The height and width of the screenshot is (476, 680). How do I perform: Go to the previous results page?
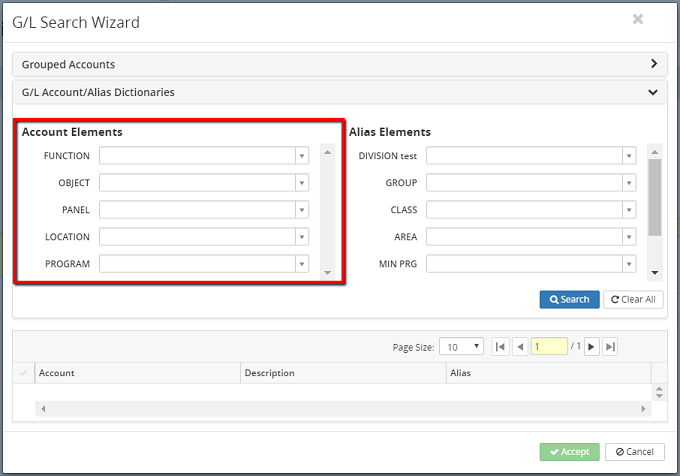(520, 347)
